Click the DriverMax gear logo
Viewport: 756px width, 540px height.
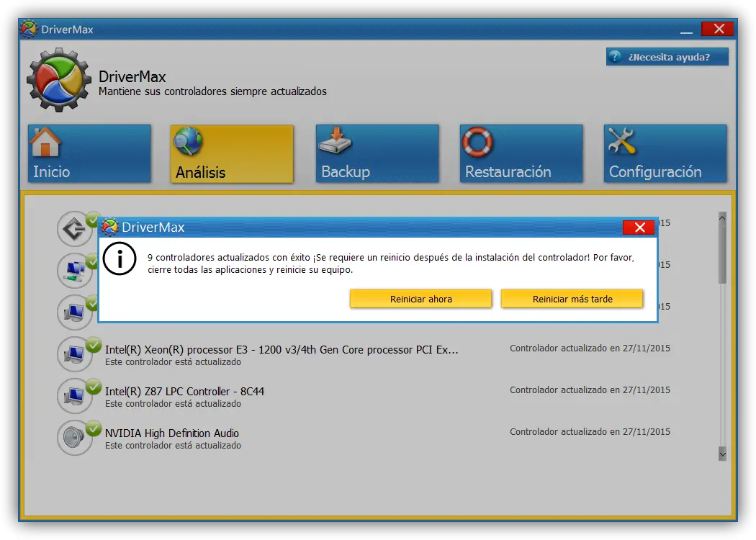[x=59, y=80]
